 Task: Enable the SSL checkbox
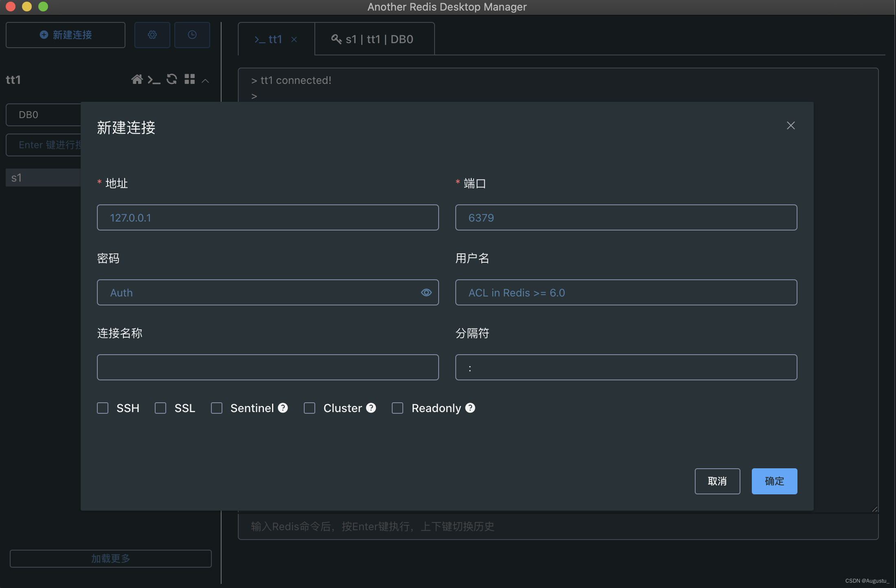(160, 408)
